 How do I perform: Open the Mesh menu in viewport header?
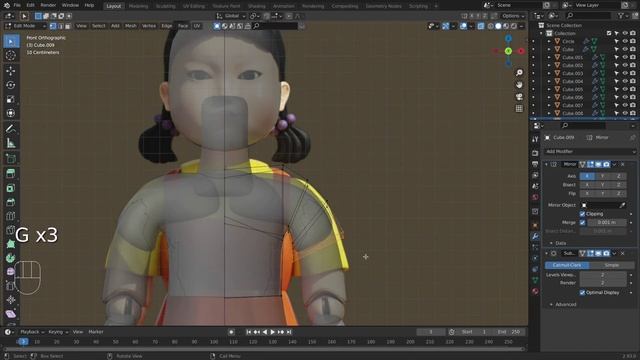pyautogui.click(x=131, y=26)
